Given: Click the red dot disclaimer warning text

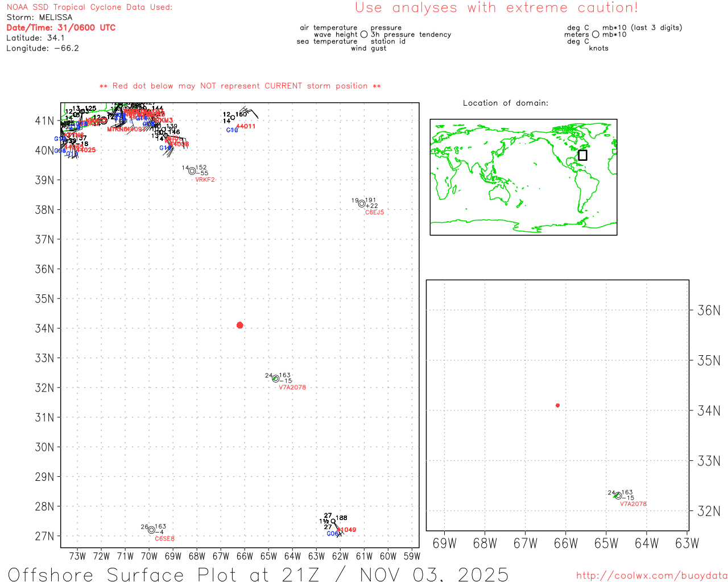Looking at the screenshot, I should point(240,86).
